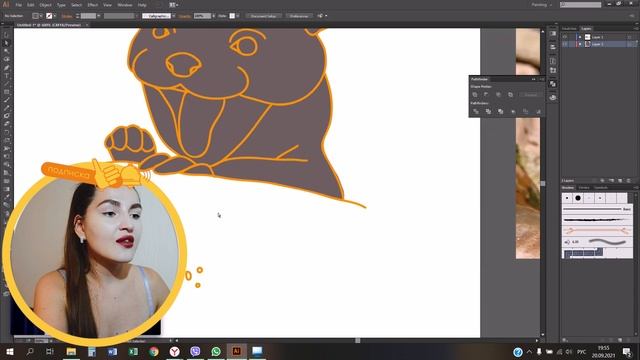Open WhatsApp from the taskbar
640x360 pixels.
[216, 351]
